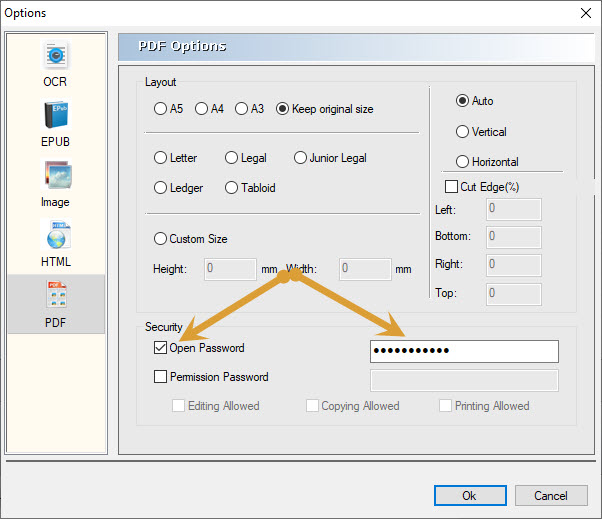
Task: Set orientation to Vertical
Action: [462, 132]
